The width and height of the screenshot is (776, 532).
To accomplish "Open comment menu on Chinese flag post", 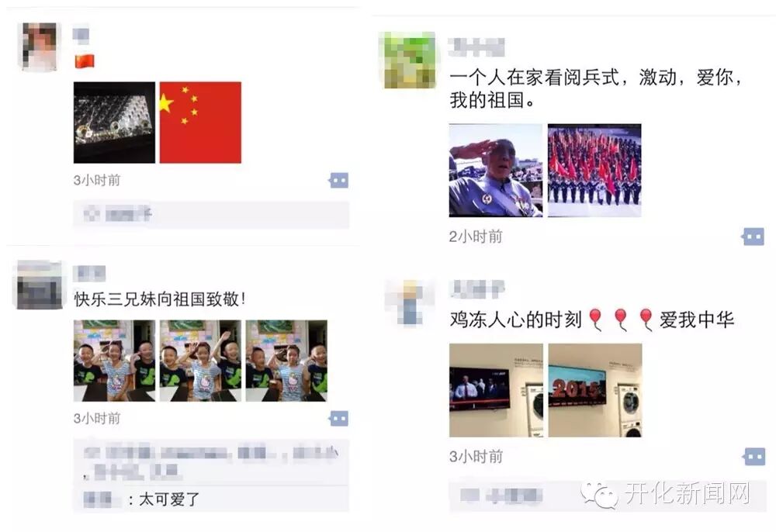I will [339, 181].
